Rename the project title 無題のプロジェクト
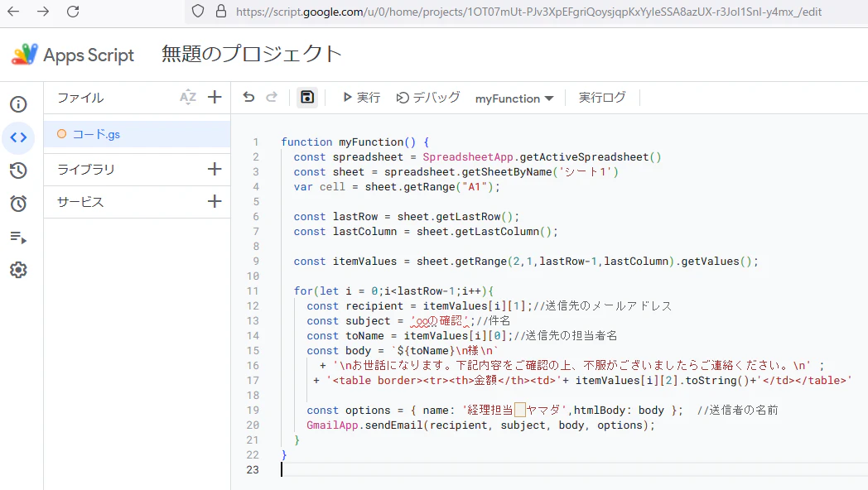The height and width of the screenshot is (490, 868). (x=251, y=54)
